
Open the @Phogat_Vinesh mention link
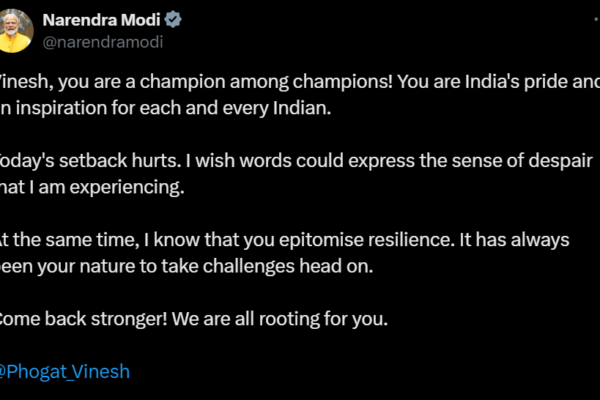pyautogui.click(x=65, y=371)
